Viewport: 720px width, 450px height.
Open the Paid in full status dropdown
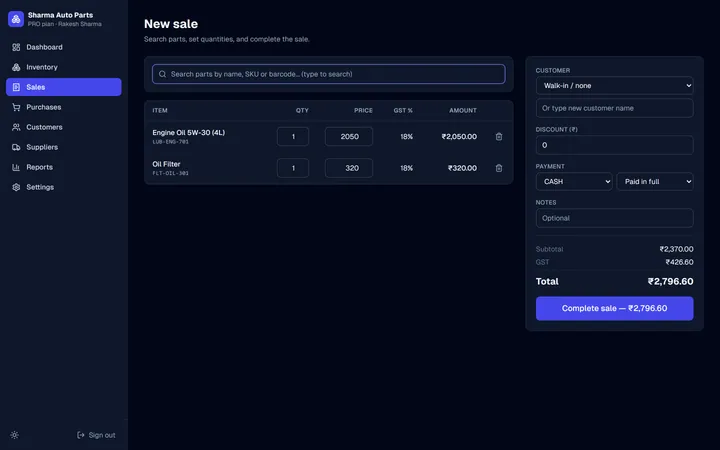[655, 181]
